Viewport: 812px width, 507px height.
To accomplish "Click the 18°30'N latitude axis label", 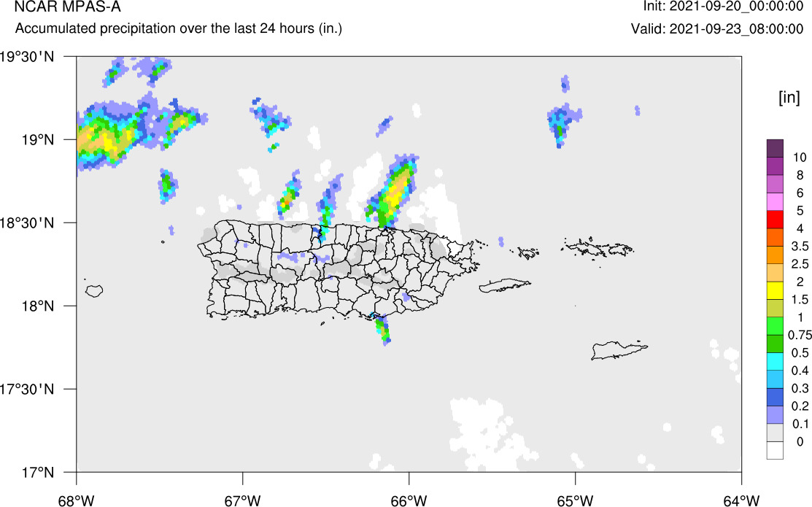I will (x=27, y=223).
